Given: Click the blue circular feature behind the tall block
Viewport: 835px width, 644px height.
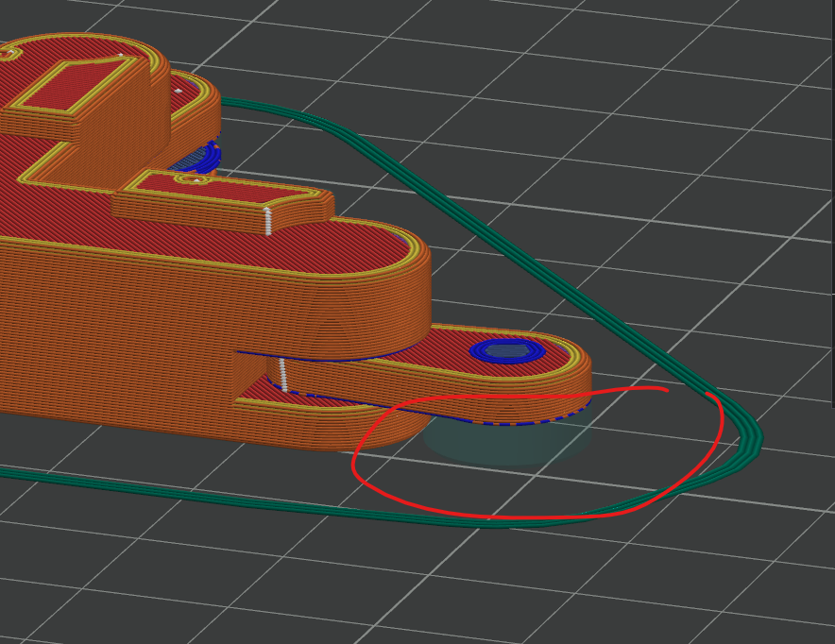Looking at the screenshot, I should [198, 157].
